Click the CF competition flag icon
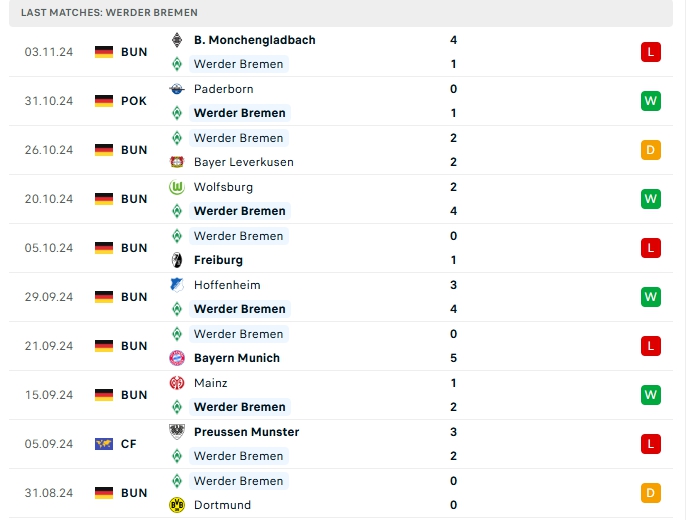This screenshot has height=520, width=686. pos(104,444)
